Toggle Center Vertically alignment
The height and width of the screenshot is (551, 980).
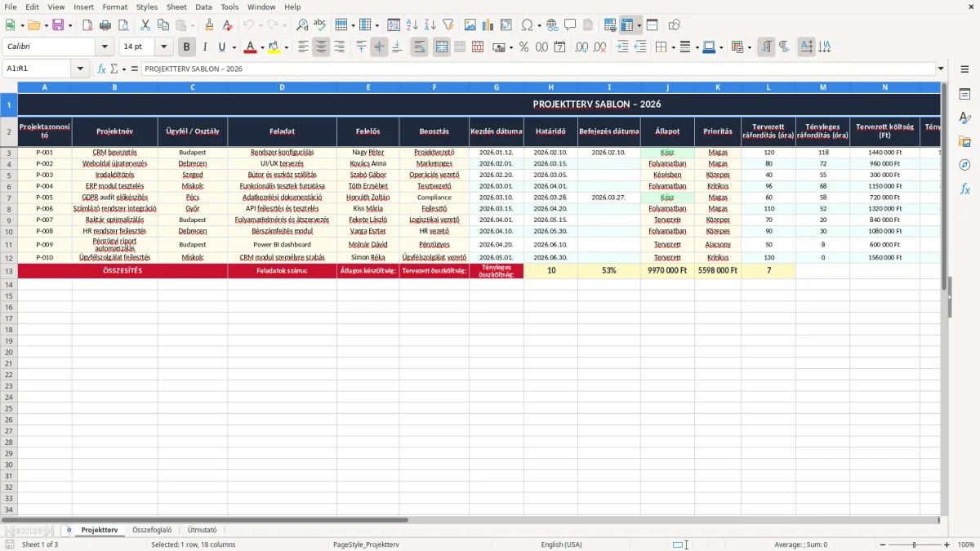[379, 47]
